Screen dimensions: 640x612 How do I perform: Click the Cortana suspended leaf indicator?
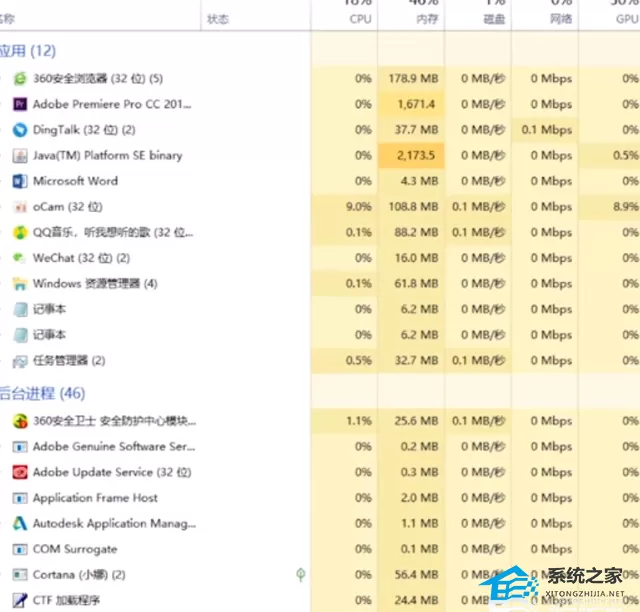(301, 575)
